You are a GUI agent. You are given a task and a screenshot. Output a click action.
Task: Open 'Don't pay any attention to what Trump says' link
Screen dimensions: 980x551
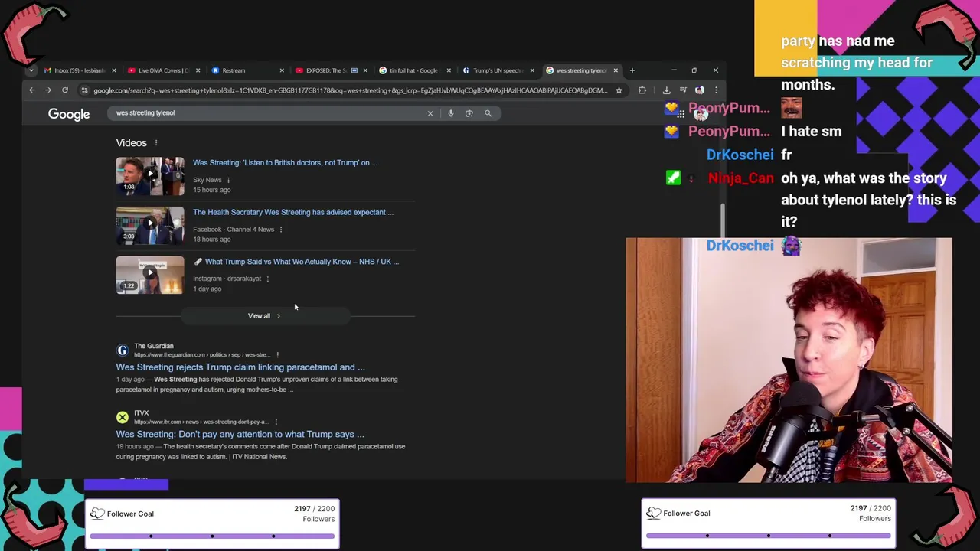point(240,435)
